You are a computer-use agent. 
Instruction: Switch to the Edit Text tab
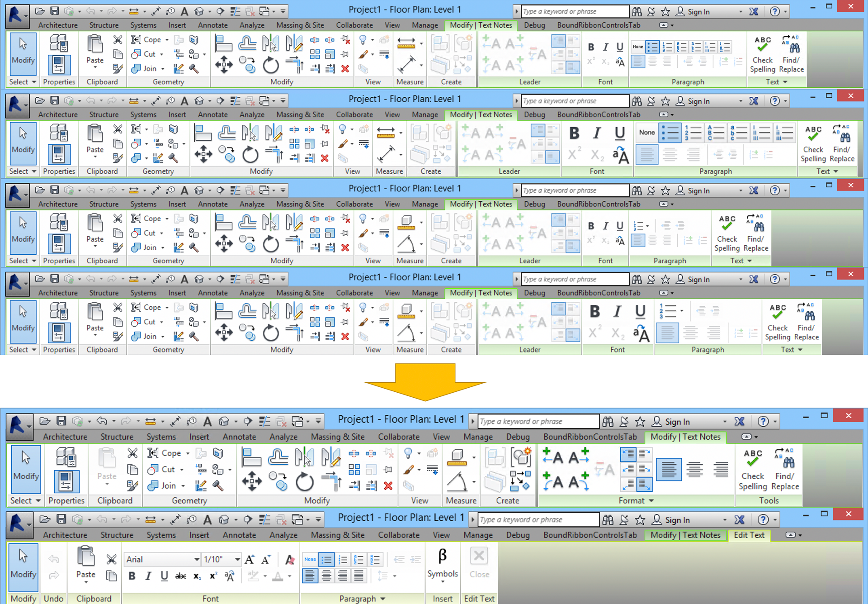click(x=749, y=535)
